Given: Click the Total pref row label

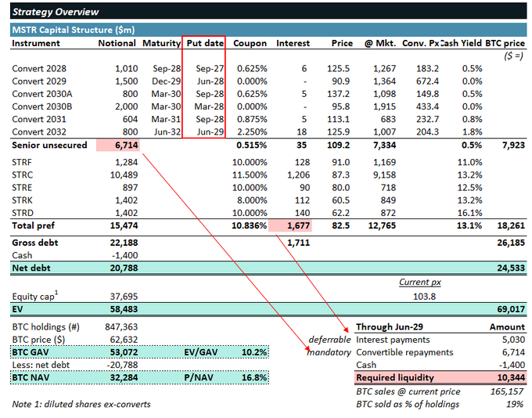Looking at the screenshot, I should point(33,225).
